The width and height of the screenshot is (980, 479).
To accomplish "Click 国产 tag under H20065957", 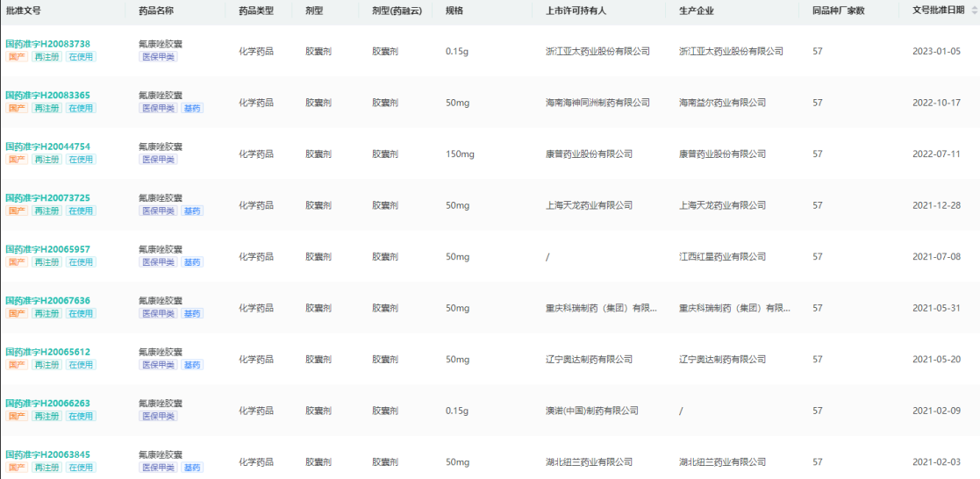I will click(x=17, y=262).
